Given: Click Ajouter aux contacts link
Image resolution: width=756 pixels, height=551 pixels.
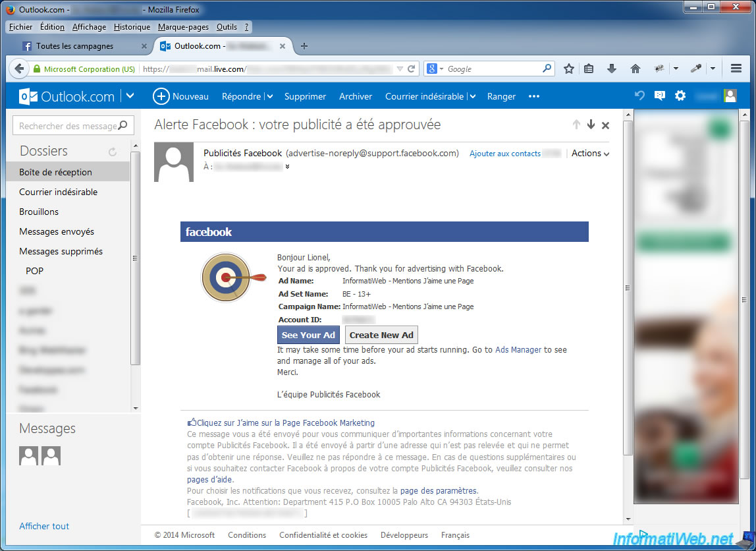Looking at the screenshot, I should pos(505,154).
